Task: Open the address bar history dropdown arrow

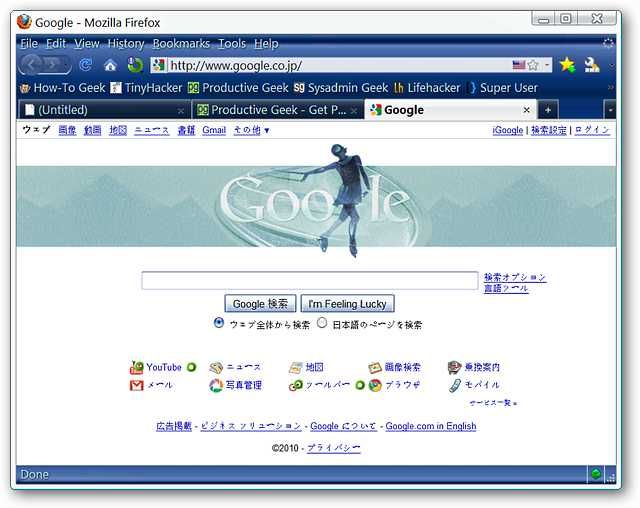Action: pos(547,65)
